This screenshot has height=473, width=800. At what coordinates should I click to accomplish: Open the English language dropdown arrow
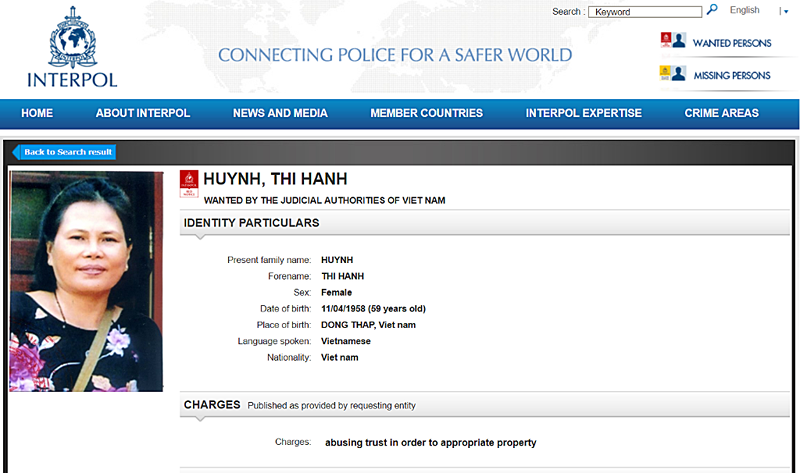(784, 11)
